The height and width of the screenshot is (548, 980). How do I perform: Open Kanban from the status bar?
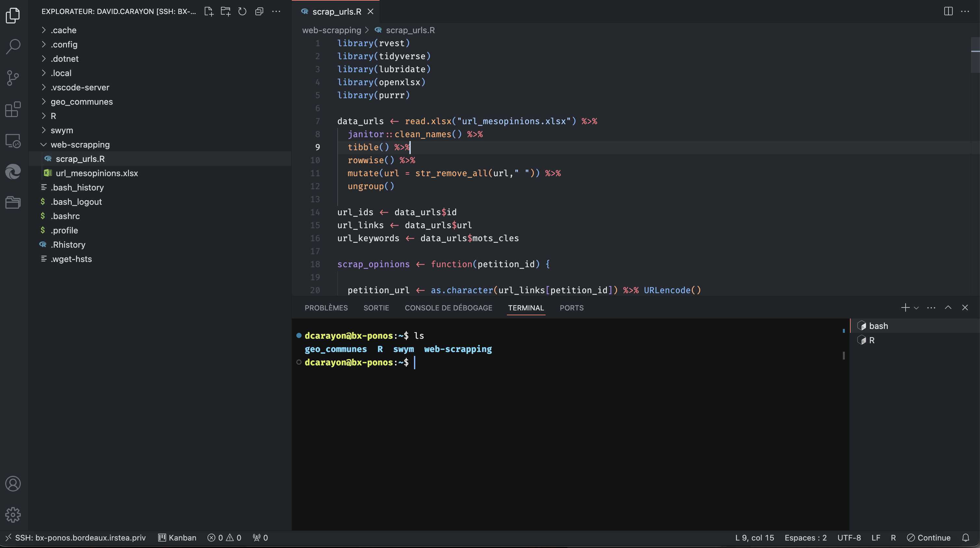(177, 538)
